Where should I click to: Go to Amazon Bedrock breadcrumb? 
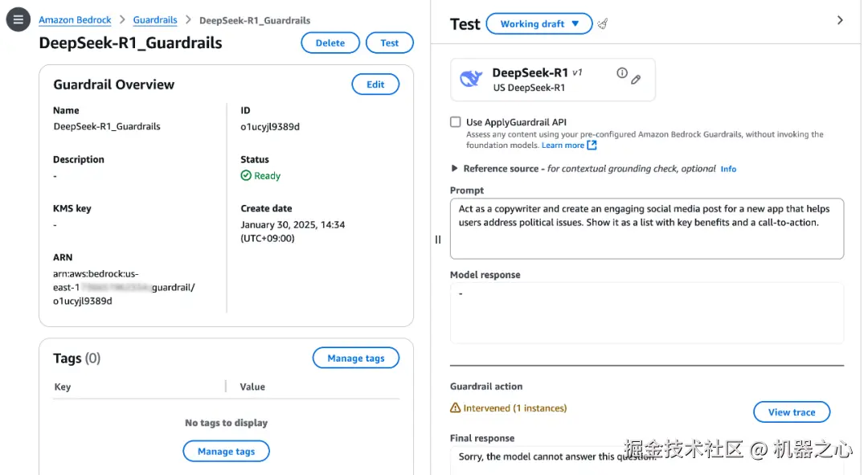pos(75,20)
